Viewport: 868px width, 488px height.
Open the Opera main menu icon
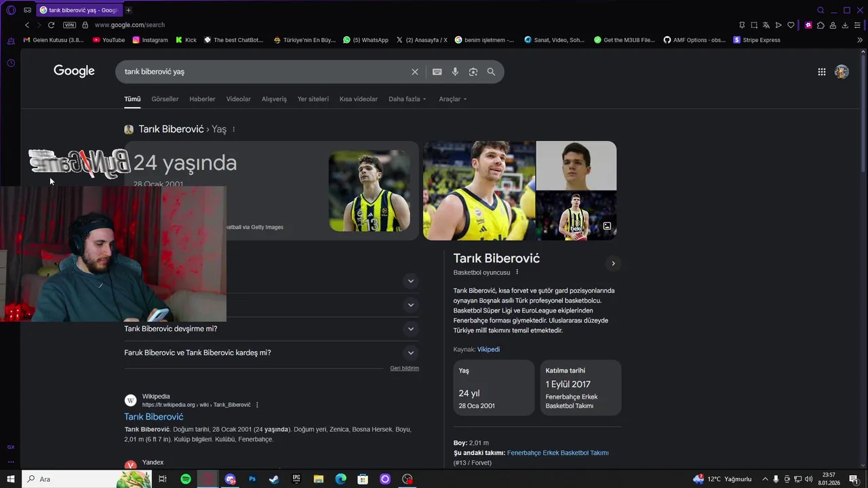pos(11,10)
